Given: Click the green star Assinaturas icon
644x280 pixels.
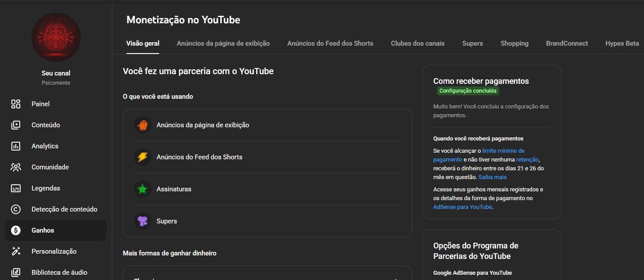Looking at the screenshot, I should pos(143,189).
